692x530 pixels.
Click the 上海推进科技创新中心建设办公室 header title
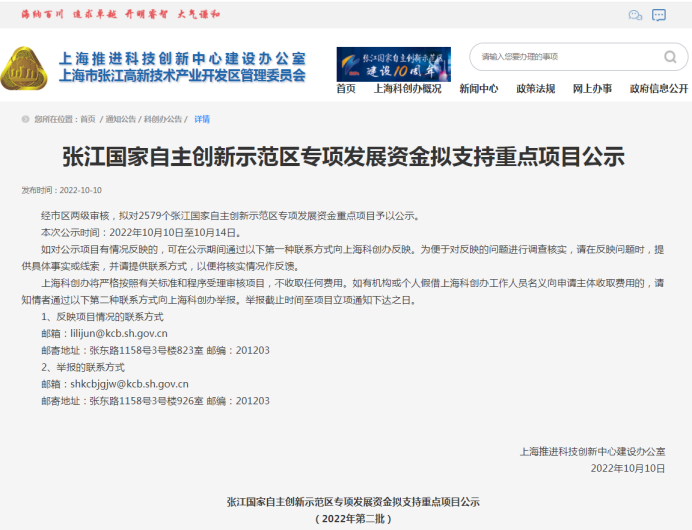click(183, 58)
